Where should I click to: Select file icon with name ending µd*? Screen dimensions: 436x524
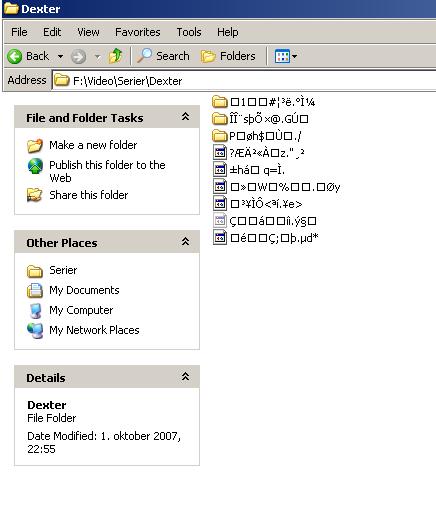[220, 238]
